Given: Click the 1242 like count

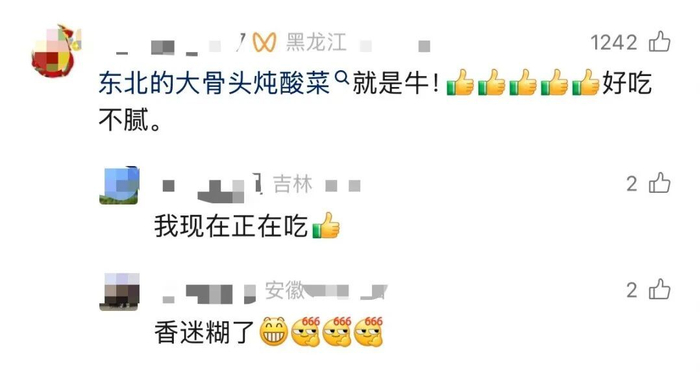Looking at the screenshot, I should pyautogui.click(x=614, y=43).
